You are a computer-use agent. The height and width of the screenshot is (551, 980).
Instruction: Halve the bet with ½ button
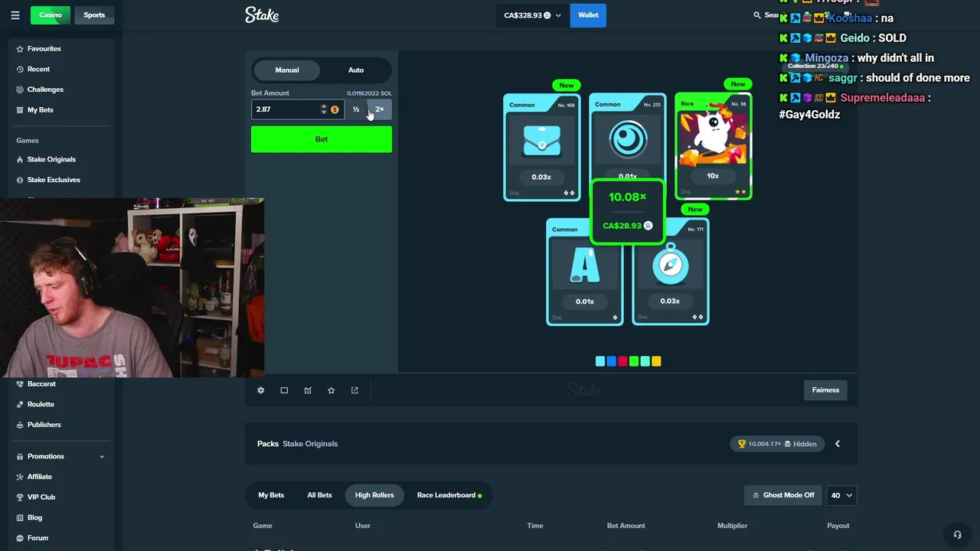356,109
